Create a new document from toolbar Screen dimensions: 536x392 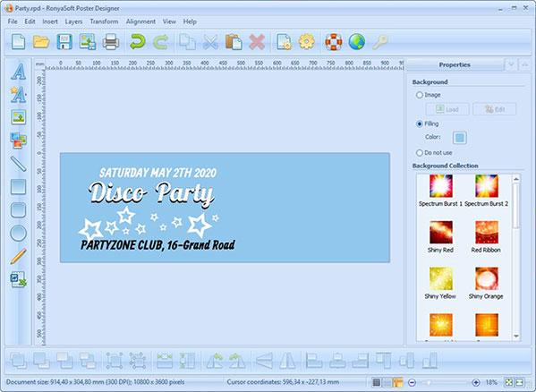(x=18, y=42)
